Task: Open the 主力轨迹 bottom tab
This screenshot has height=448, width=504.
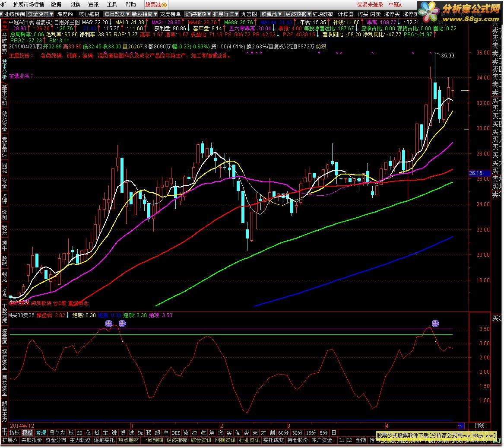Action: tap(80, 440)
